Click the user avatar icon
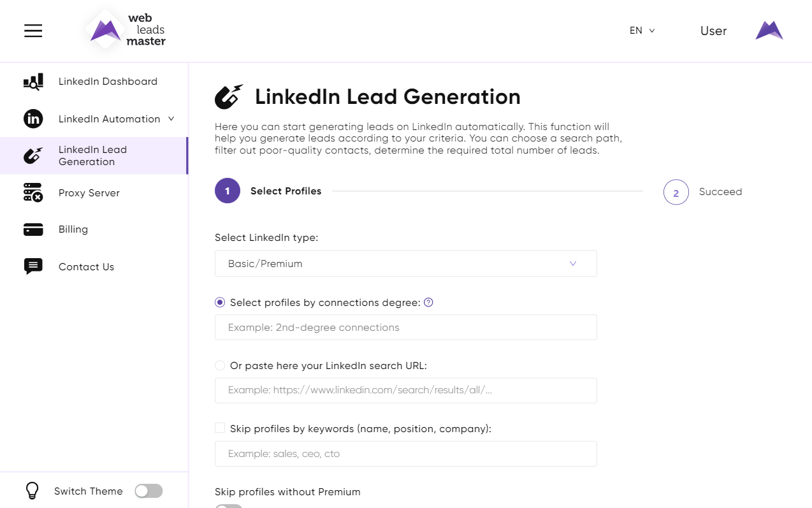The image size is (812, 508). tap(769, 31)
